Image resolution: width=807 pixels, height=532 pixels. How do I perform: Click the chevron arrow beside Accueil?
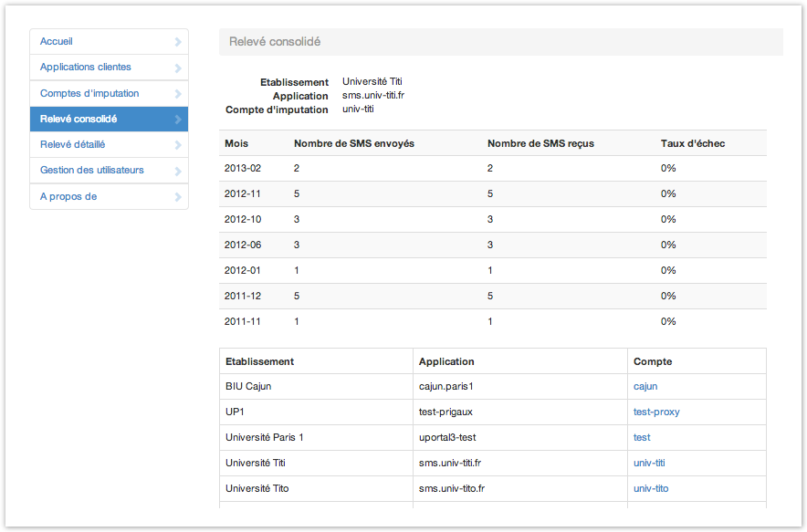click(x=178, y=42)
